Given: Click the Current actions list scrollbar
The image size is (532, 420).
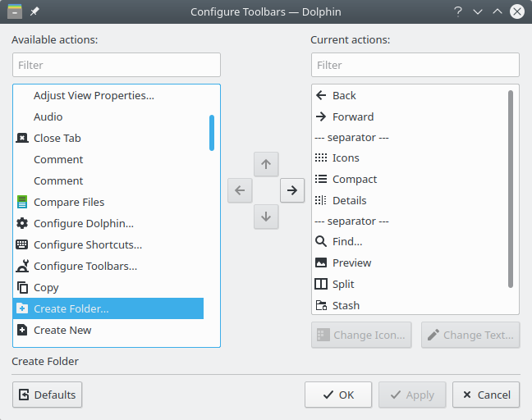Looking at the screenshot, I should tap(511, 189).
